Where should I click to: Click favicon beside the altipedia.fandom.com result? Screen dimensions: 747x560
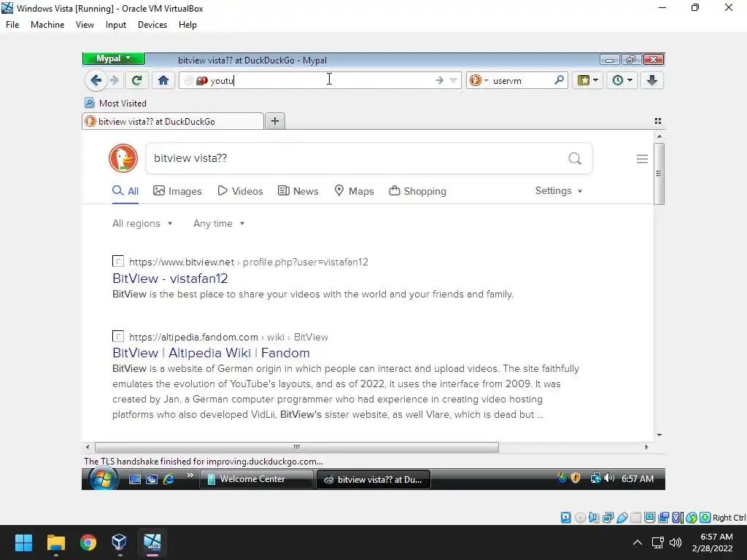(x=118, y=336)
